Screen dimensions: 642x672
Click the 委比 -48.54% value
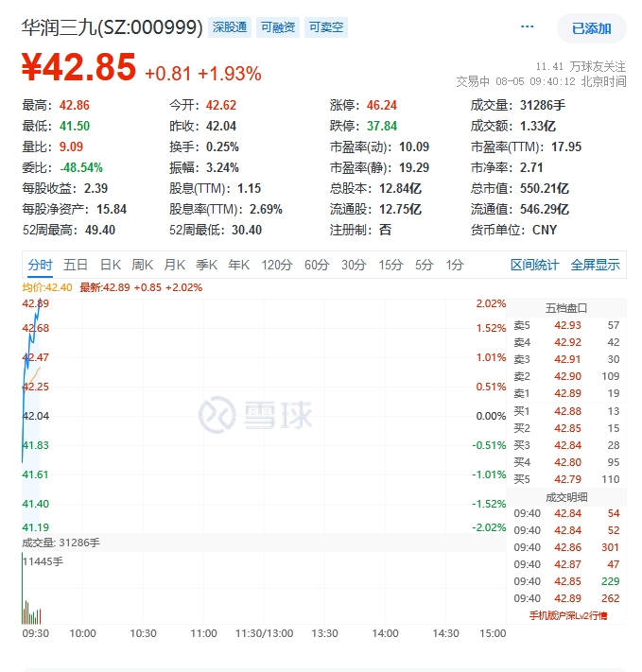[81, 167]
